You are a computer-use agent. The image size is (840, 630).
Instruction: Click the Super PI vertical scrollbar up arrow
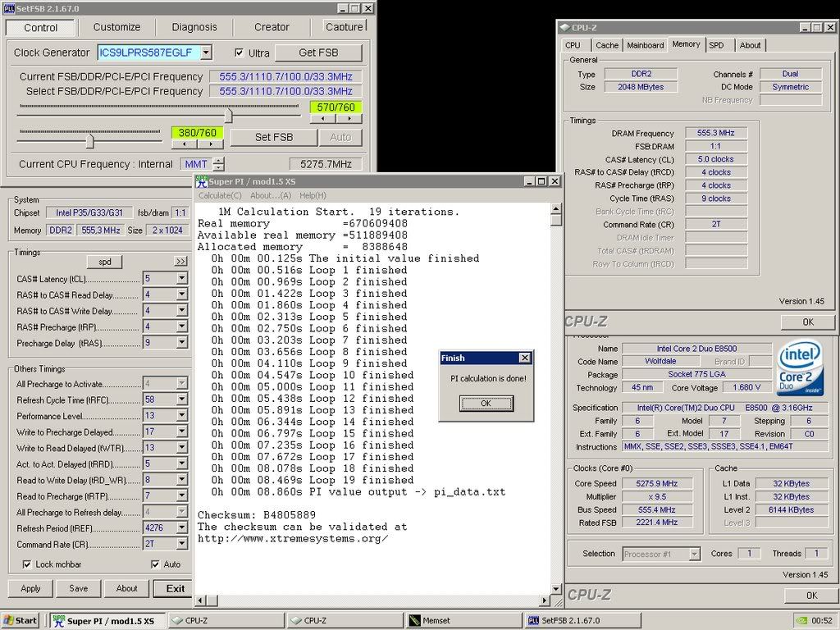pos(555,208)
